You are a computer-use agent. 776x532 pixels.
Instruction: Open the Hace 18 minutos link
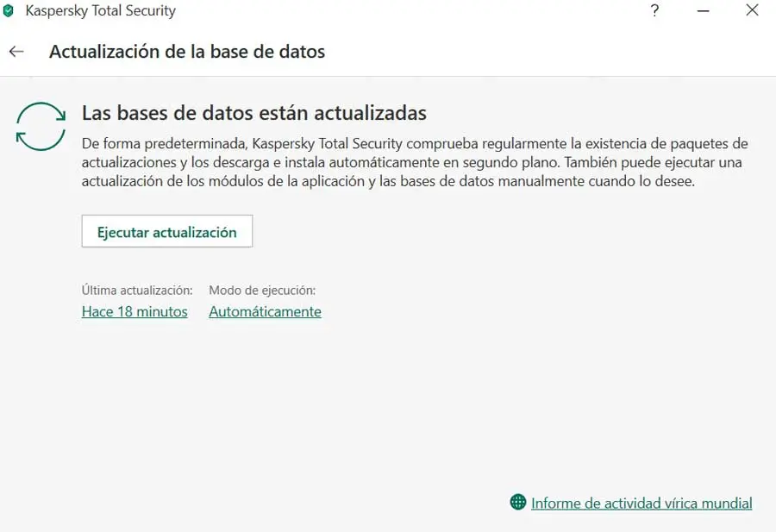[135, 312]
